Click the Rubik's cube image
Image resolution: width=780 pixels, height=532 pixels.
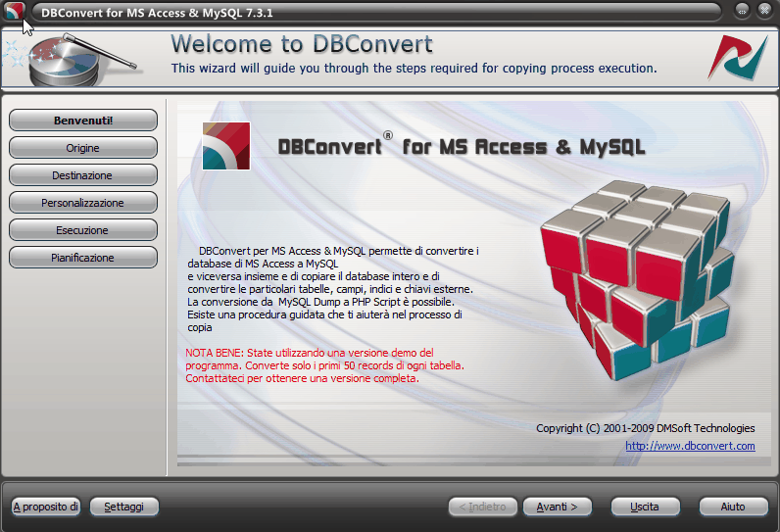coord(638,281)
